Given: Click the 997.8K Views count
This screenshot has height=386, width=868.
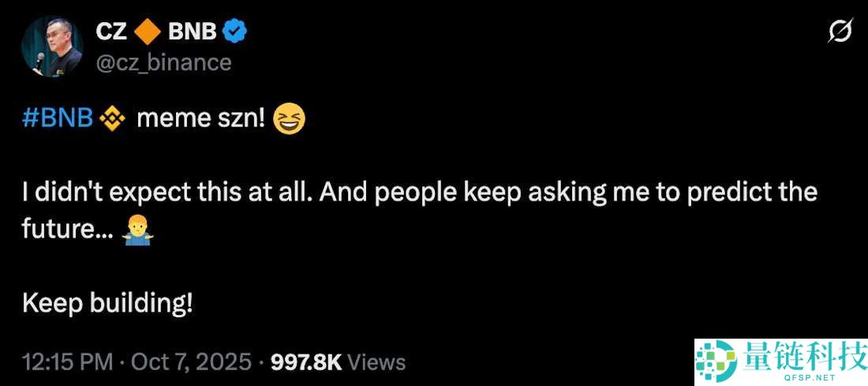Looking at the screenshot, I should [x=338, y=362].
